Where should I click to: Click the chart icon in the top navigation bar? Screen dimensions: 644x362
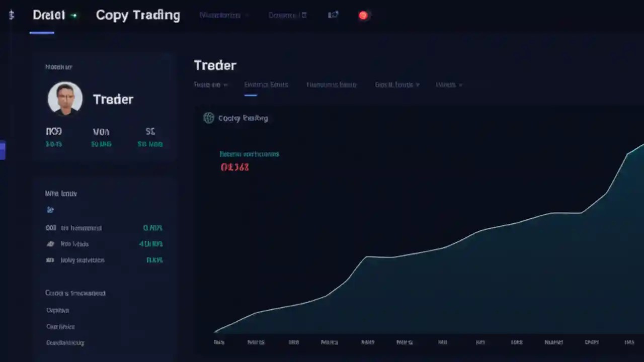coord(333,15)
